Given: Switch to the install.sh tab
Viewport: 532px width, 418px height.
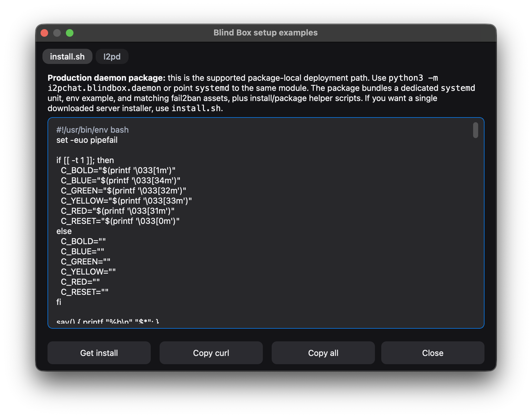Looking at the screenshot, I should tap(67, 56).
